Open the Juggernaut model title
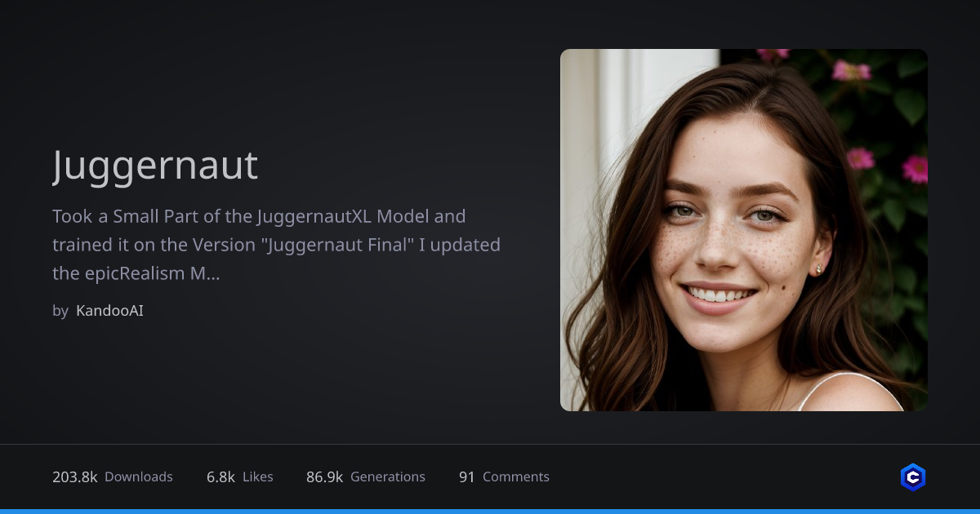This screenshot has width=980, height=514. click(155, 166)
